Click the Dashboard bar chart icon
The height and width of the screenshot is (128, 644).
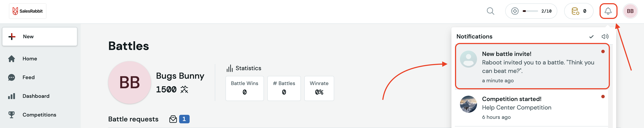[x=12, y=96]
